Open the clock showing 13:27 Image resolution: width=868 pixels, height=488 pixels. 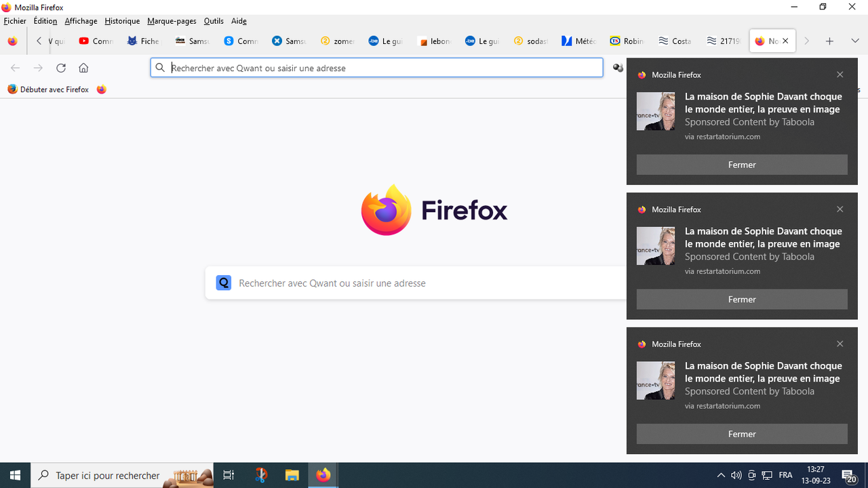pos(816,476)
